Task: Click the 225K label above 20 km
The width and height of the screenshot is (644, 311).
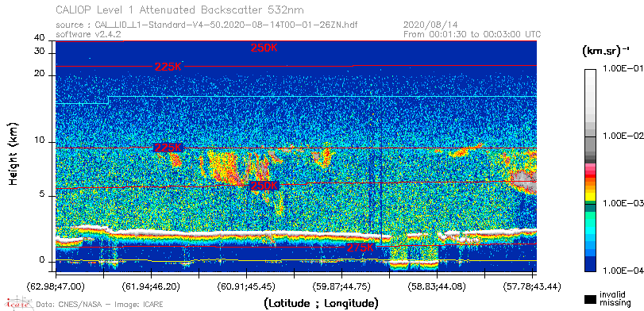Action: pos(168,67)
